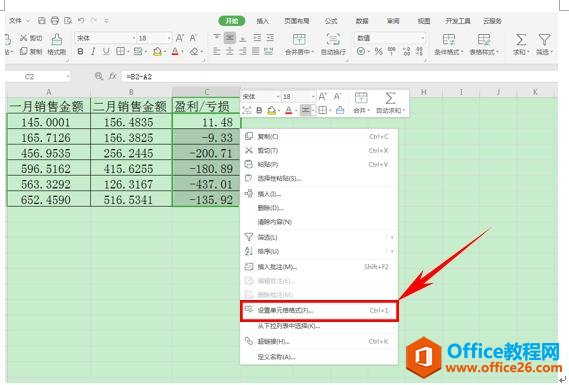Screen dimensions: 569x385
Task: Click the formula bar showing =B2-A2
Action: (x=339, y=77)
